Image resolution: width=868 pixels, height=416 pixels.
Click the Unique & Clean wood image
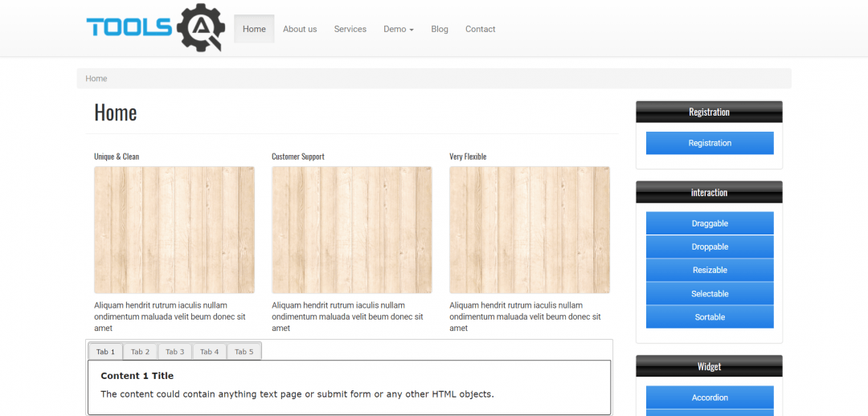click(174, 230)
